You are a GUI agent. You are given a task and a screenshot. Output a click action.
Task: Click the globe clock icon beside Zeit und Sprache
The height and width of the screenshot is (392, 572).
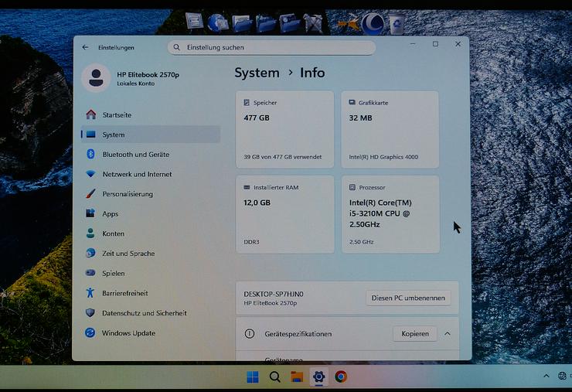pyautogui.click(x=90, y=253)
